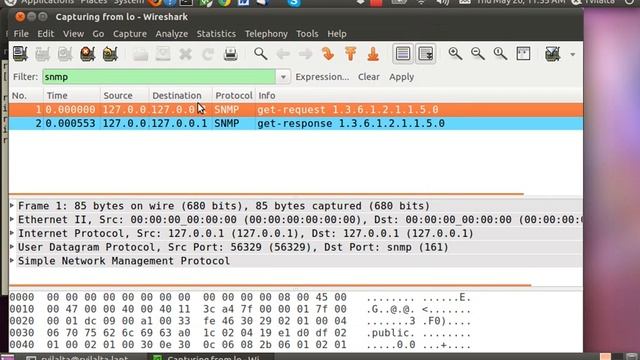Expand the User Datagram Protocol node
This screenshot has width=640, height=360.
tap(12, 247)
